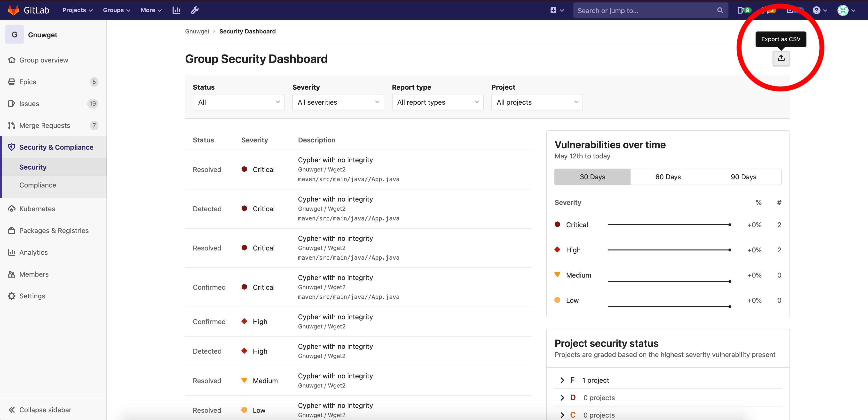The image size is (868, 420).
Task: Click the user avatar in navbar
Action: (x=843, y=10)
